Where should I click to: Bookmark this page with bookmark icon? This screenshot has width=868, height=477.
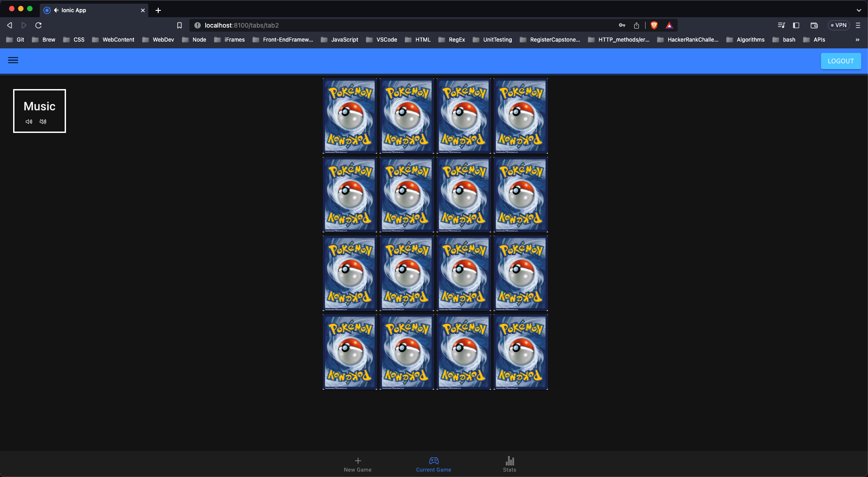(x=179, y=25)
